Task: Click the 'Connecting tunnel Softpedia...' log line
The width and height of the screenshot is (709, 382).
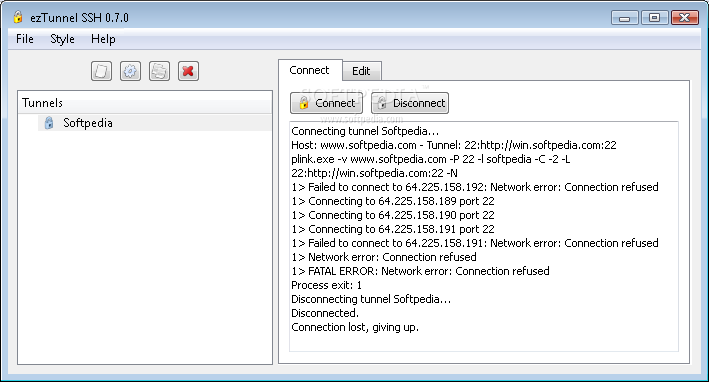Action: (365, 131)
